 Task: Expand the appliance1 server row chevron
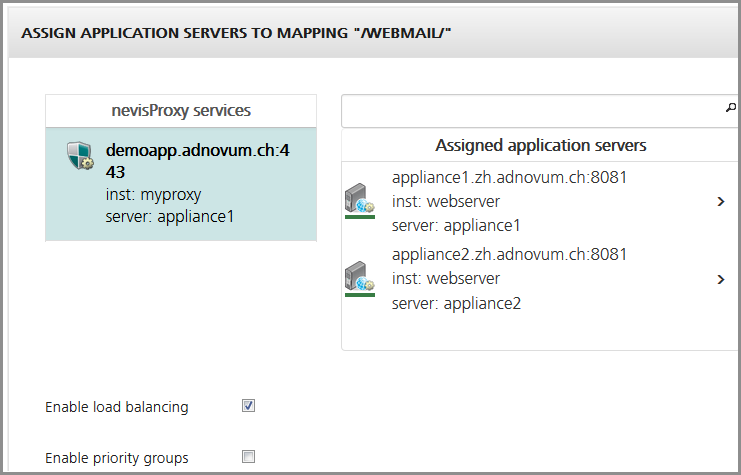point(721,202)
